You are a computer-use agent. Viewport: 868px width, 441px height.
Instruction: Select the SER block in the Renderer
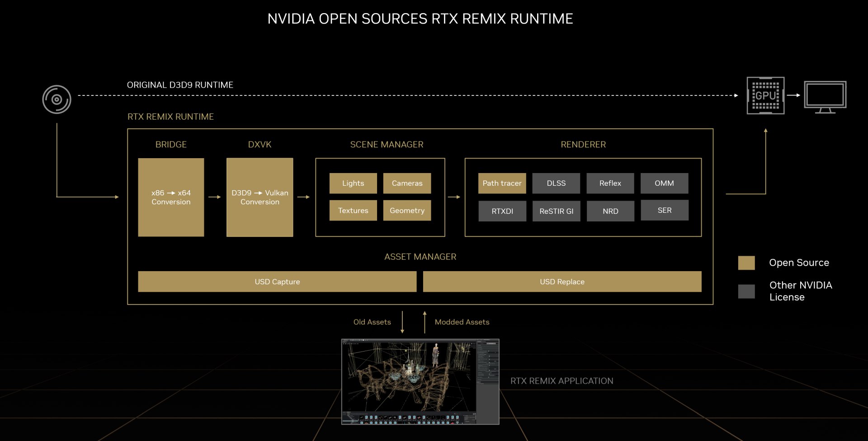[x=665, y=210]
